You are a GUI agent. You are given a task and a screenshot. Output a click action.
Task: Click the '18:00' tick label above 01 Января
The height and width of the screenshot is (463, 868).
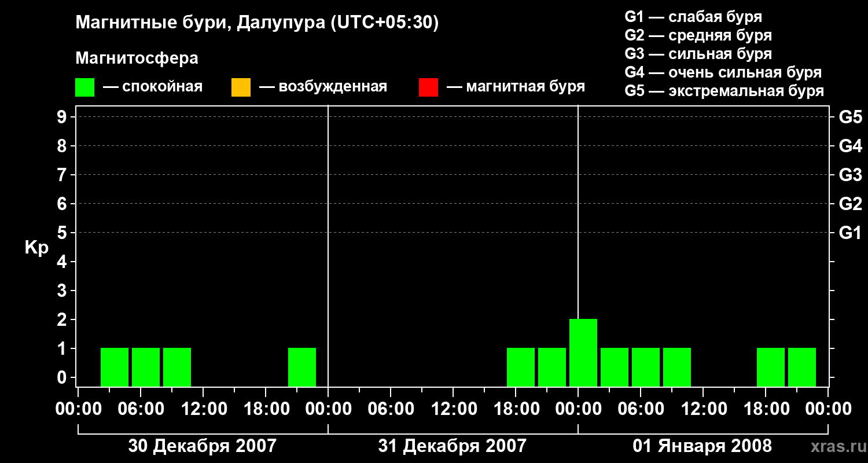pyautogui.click(x=766, y=409)
